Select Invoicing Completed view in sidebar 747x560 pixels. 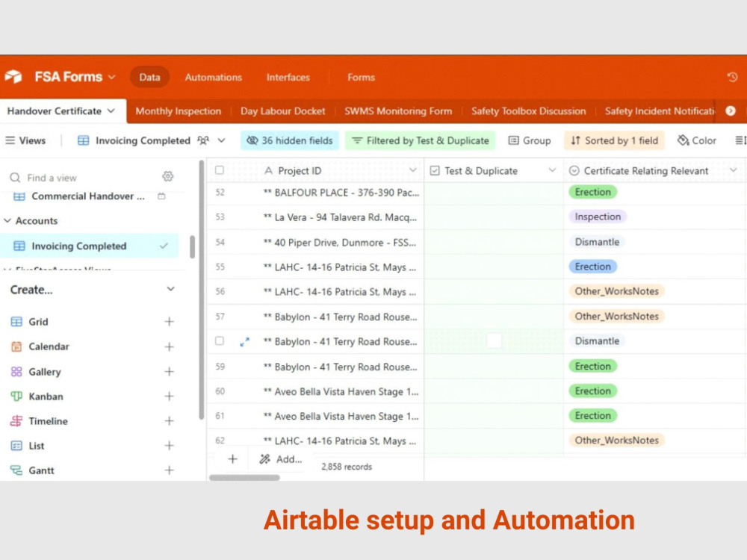point(90,246)
